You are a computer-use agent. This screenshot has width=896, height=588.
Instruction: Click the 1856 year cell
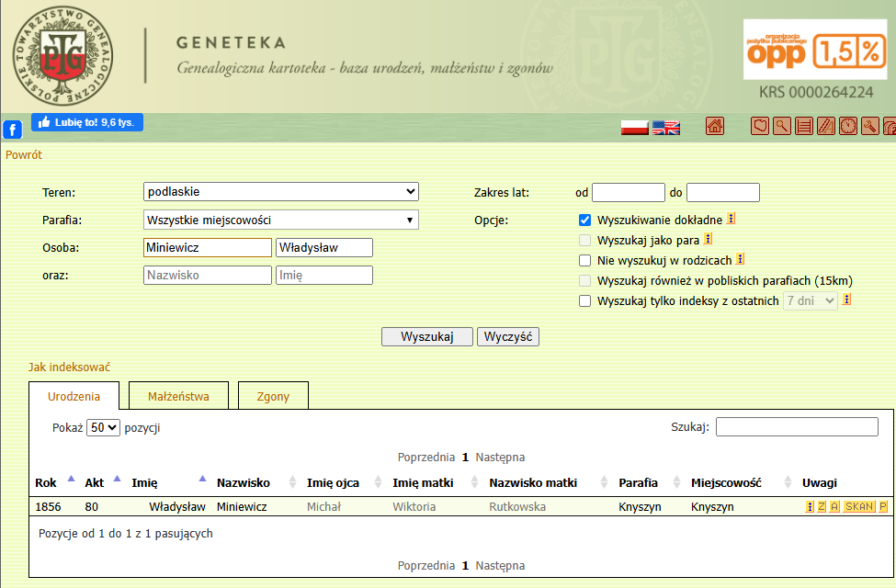coord(48,507)
